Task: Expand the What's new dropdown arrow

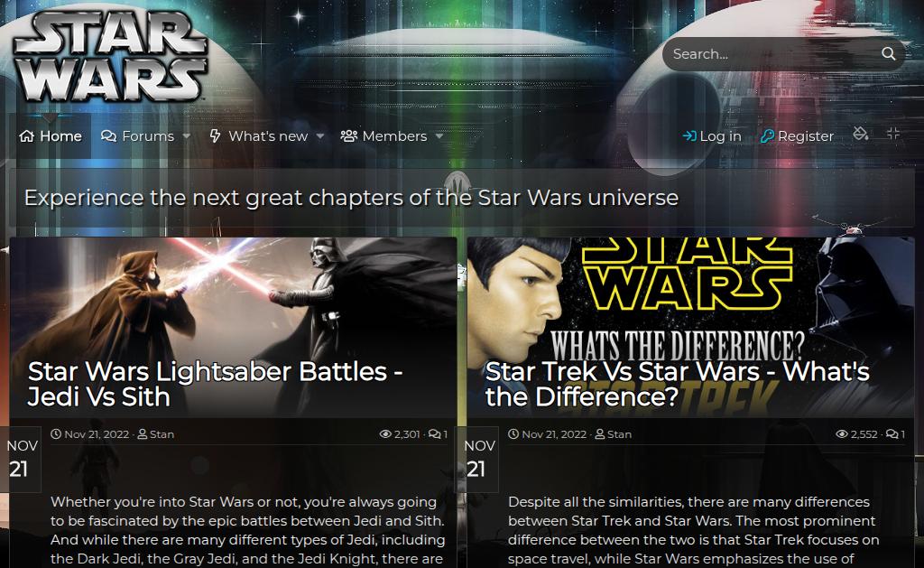Action: (320, 136)
